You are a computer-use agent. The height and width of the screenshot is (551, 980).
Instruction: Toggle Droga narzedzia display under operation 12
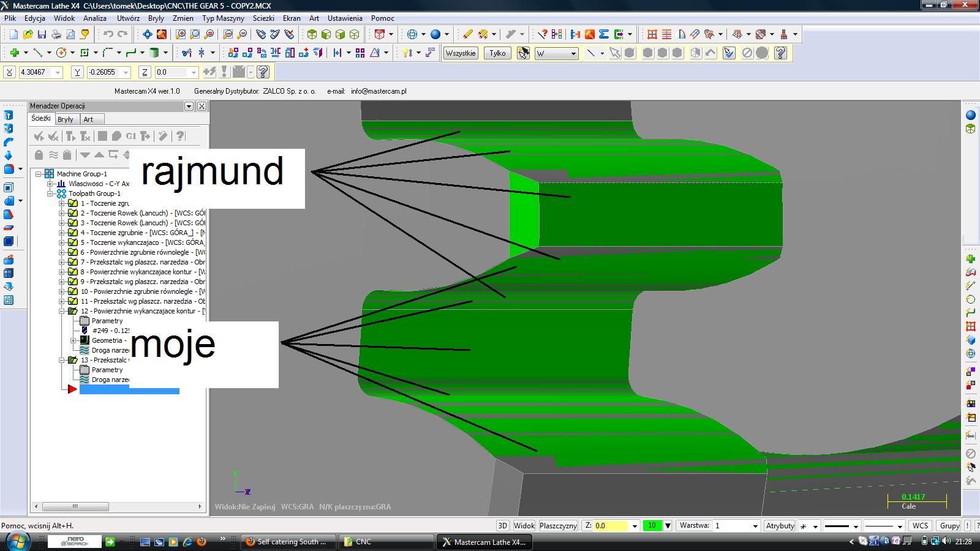point(85,350)
